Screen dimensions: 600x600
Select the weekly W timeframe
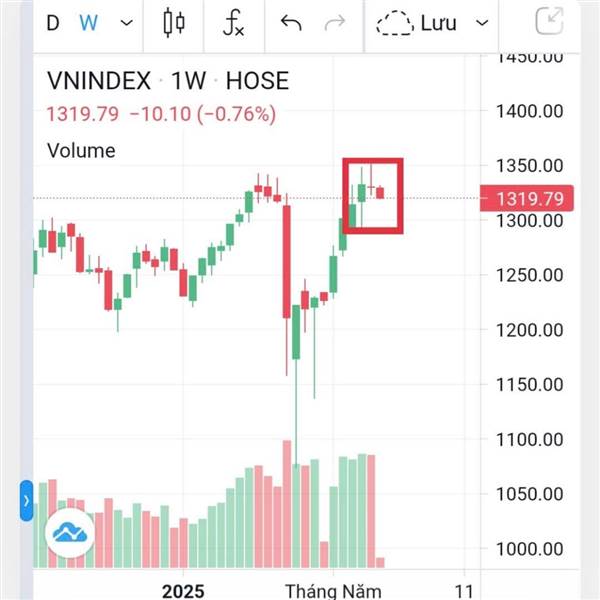pos(88,23)
